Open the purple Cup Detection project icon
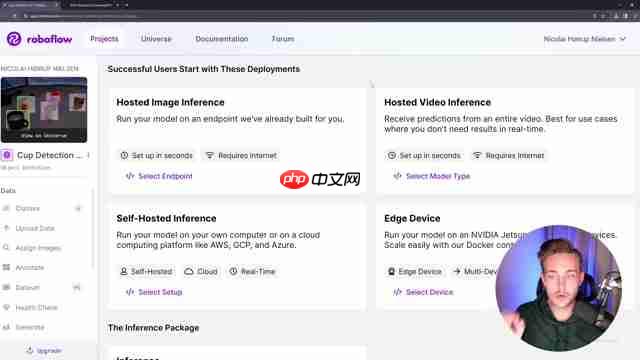Viewport: 640px width, 360px height. click(x=7, y=156)
